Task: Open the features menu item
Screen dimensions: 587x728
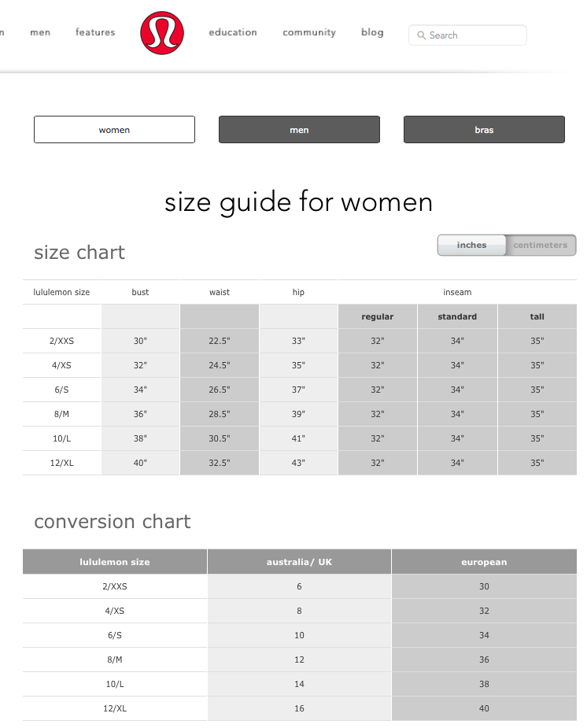Action: coord(95,32)
